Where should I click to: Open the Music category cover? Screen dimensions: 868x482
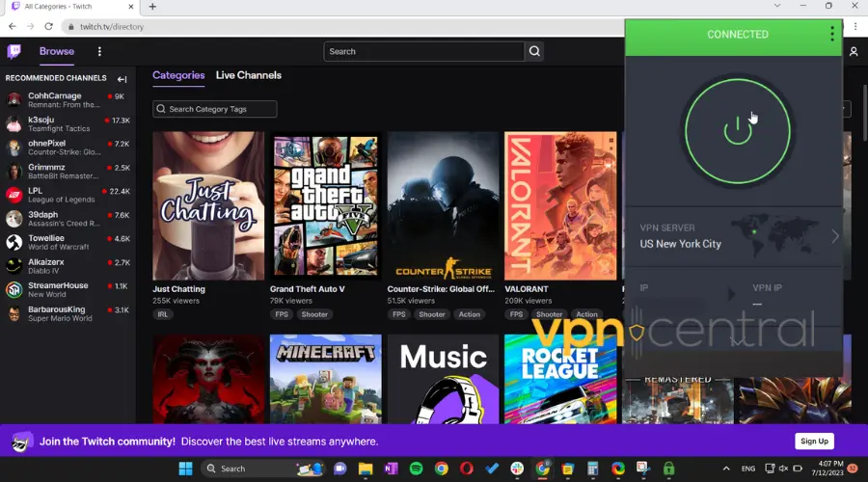tap(443, 379)
